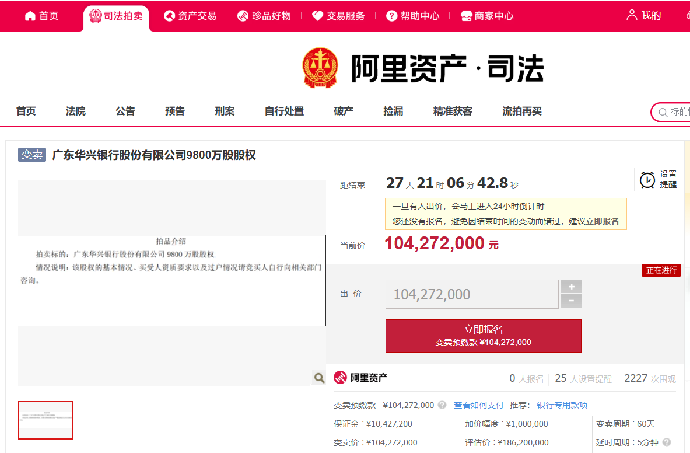Decrease bid with the minus button
Image resolution: width=690 pixels, height=453 pixels.
point(572,301)
